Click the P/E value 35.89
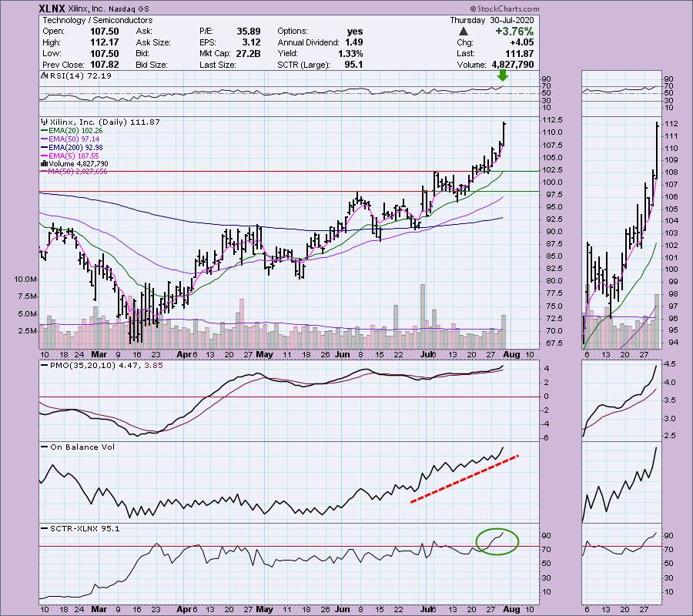This screenshot has width=693, height=616. coord(249,32)
